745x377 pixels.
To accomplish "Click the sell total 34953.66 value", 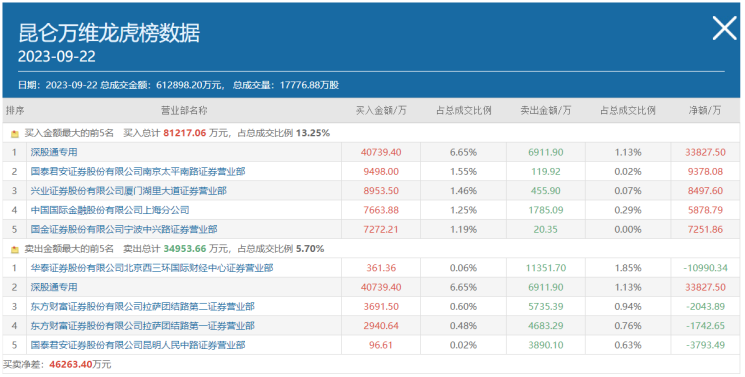I will click(185, 249).
